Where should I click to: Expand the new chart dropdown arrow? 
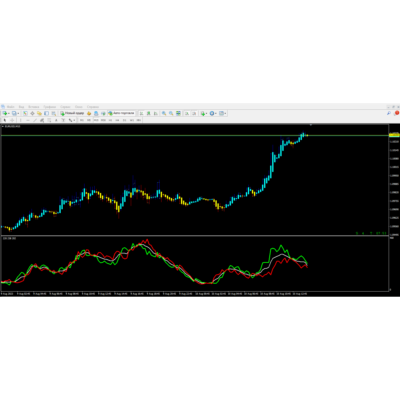point(9,113)
